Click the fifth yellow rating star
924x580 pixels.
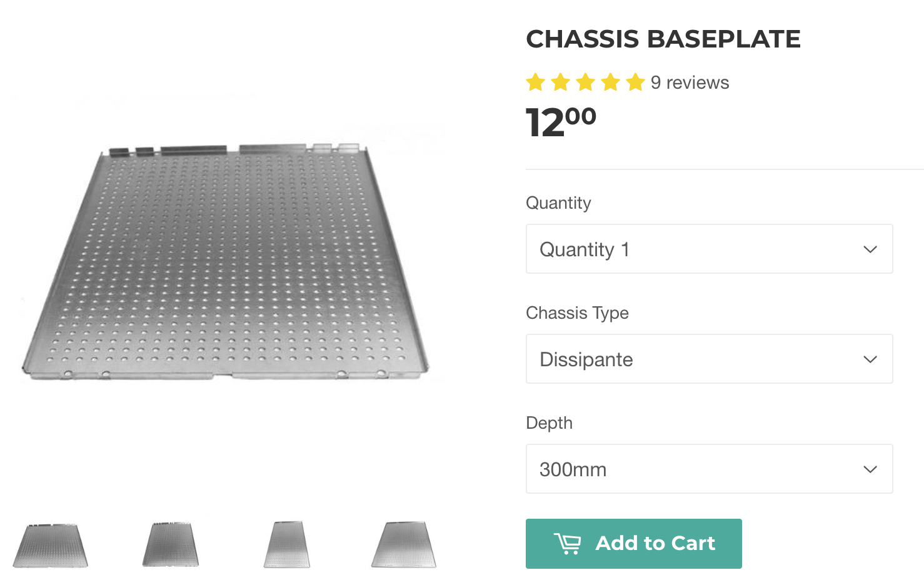click(x=636, y=82)
